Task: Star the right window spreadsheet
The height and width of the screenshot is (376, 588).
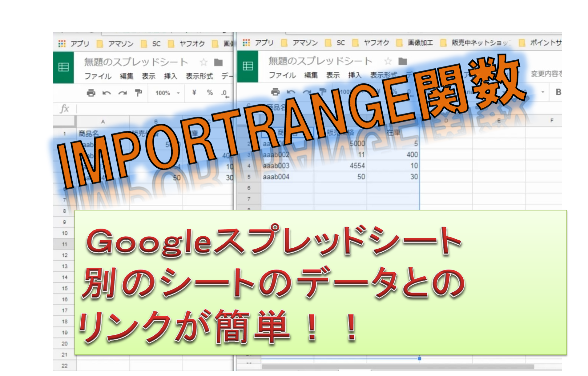Action: pos(388,61)
